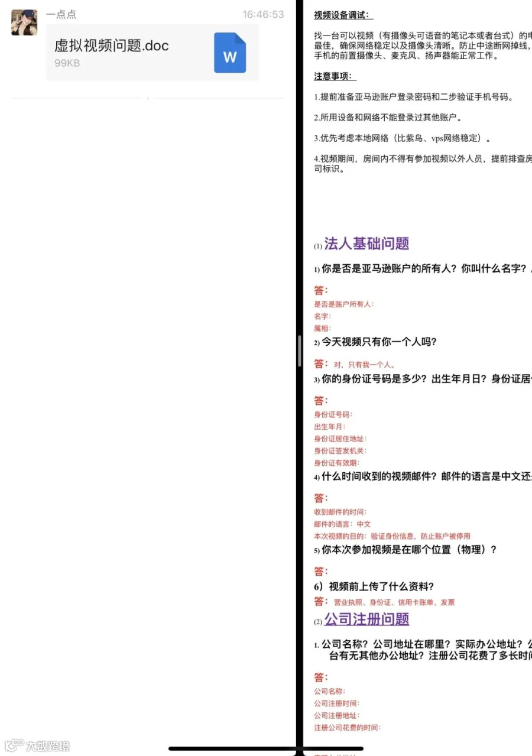Click the 视频设备调试 heading
532x756 pixels.
(x=343, y=15)
